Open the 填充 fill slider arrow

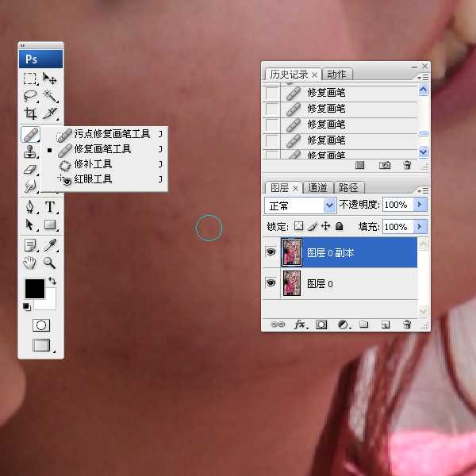tap(420, 227)
